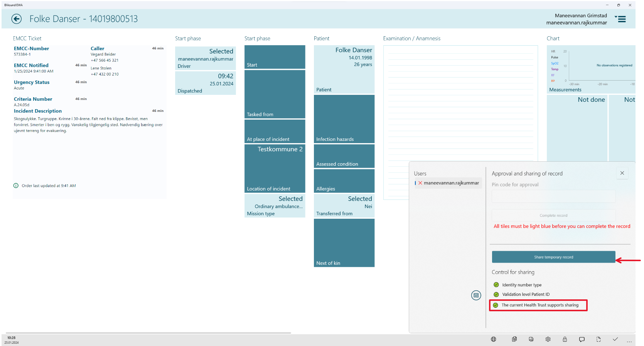
Task: Click Urgency Status Acute
Action: point(19,88)
